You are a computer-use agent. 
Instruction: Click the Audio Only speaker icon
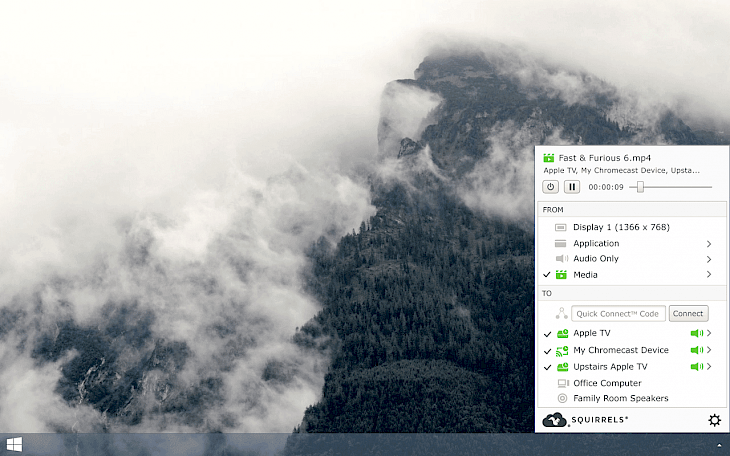click(561, 259)
